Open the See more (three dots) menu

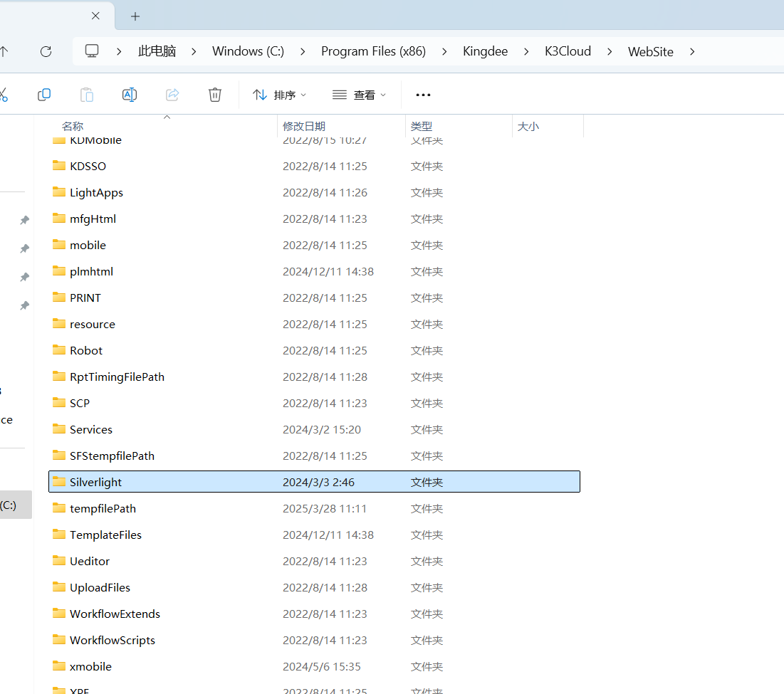coord(423,95)
